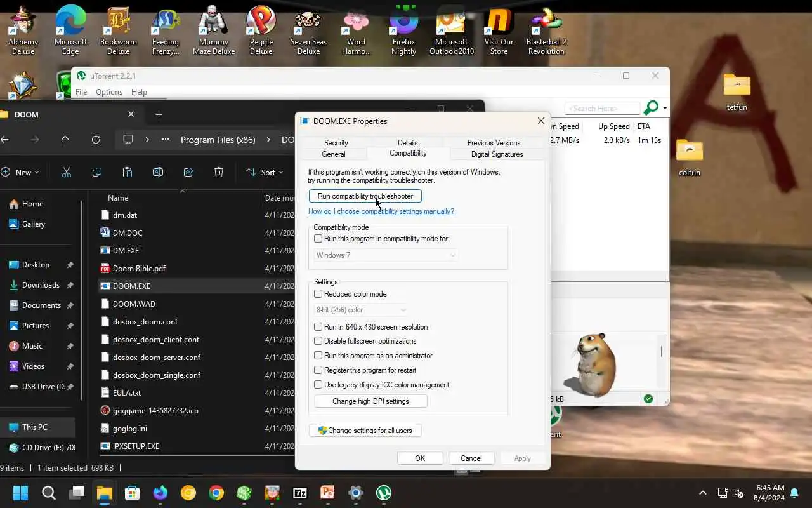Switch to the Details tab
812x508 pixels.
tap(408, 143)
